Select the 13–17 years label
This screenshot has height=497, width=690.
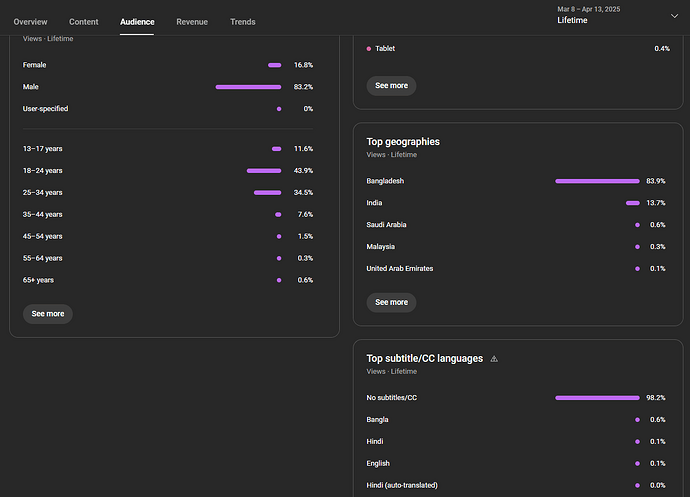tap(42, 149)
